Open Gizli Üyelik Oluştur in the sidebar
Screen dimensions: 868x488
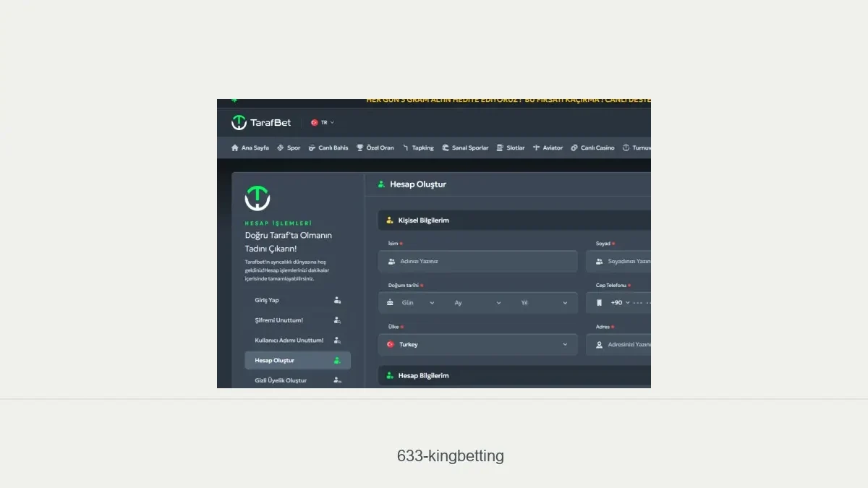point(281,380)
